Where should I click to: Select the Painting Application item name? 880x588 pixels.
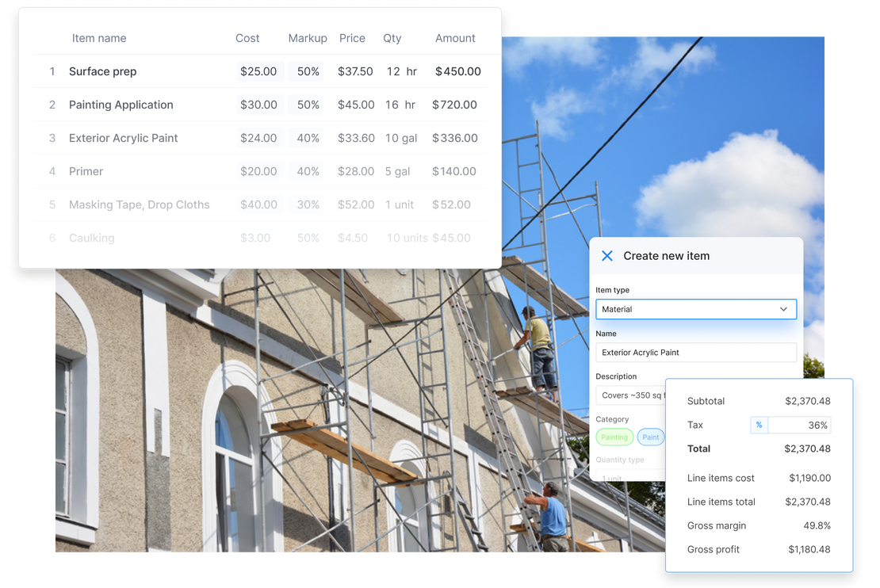[x=121, y=105]
